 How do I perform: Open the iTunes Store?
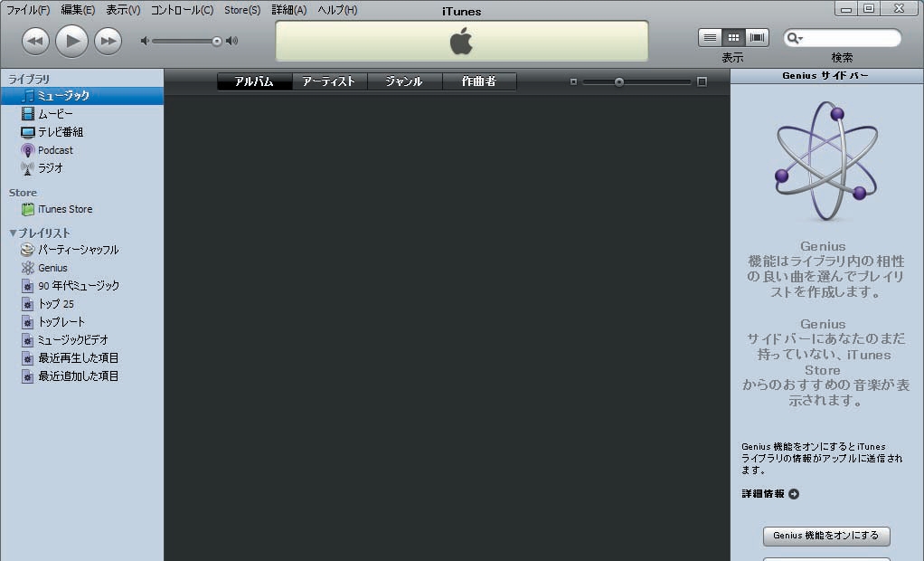[x=82, y=209]
